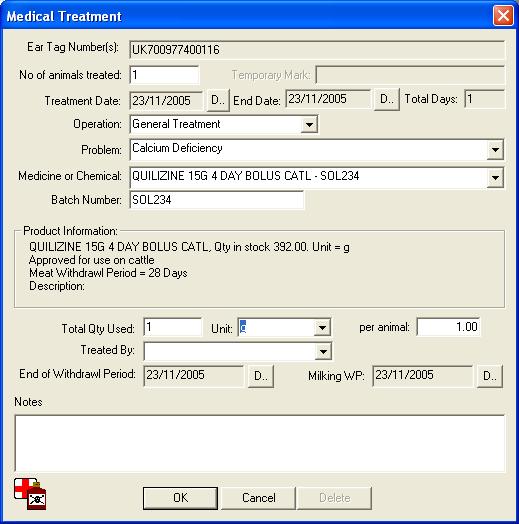Open the Treatment Date picker button
This screenshot has height=524, width=519.
tap(218, 100)
